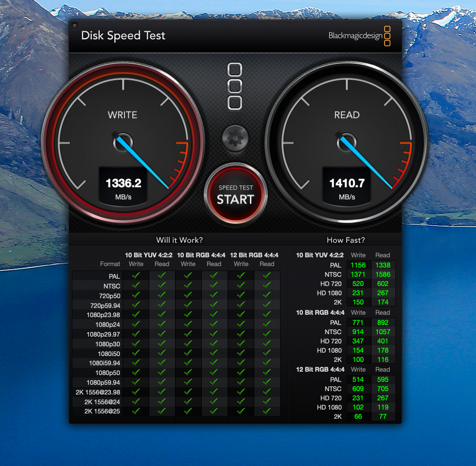Click the PAL checkmark under 10 Bit YUV Write

click(136, 275)
